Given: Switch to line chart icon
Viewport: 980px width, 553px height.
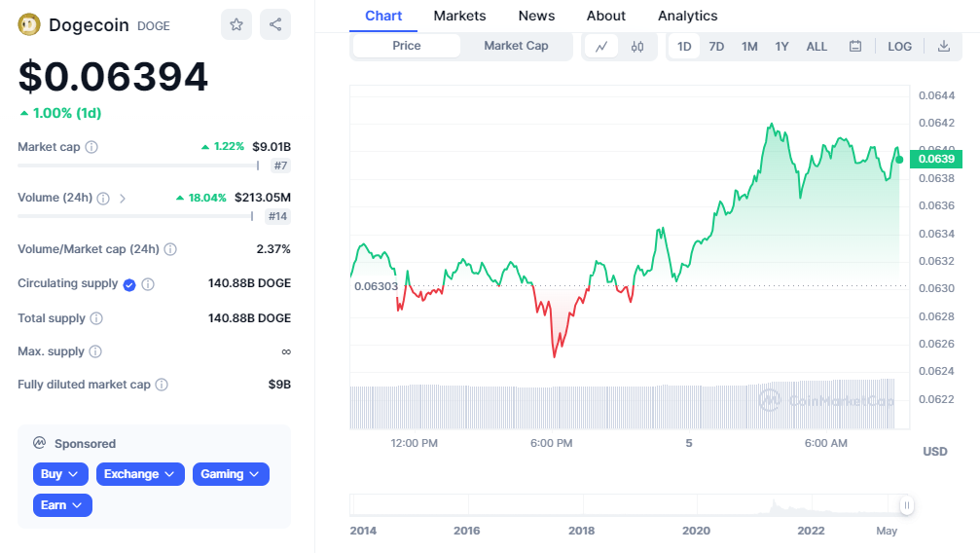Looking at the screenshot, I should pyautogui.click(x=601, y=47).
